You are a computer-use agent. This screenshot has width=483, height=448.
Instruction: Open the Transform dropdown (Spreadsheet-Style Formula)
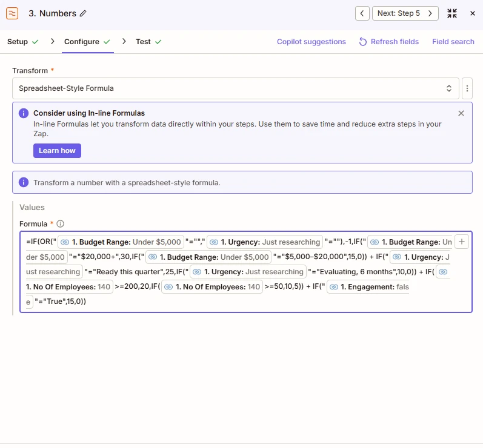[236, 88]
